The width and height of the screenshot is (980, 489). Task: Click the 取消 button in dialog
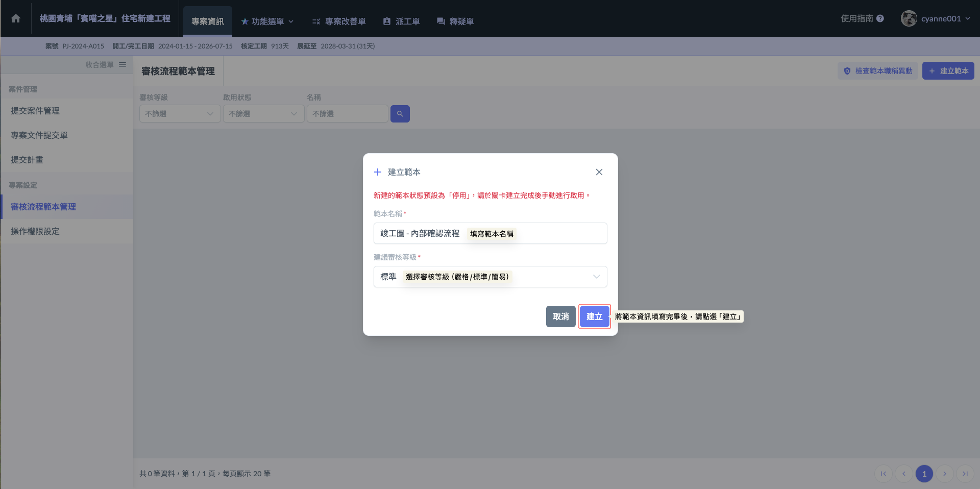561,316
